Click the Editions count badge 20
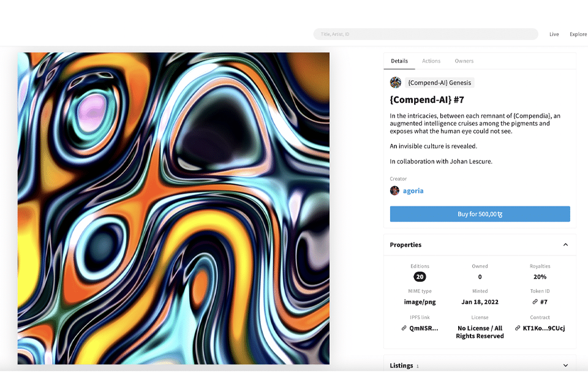588x392 pixels. pyautogui.click(x=420, y=277)
